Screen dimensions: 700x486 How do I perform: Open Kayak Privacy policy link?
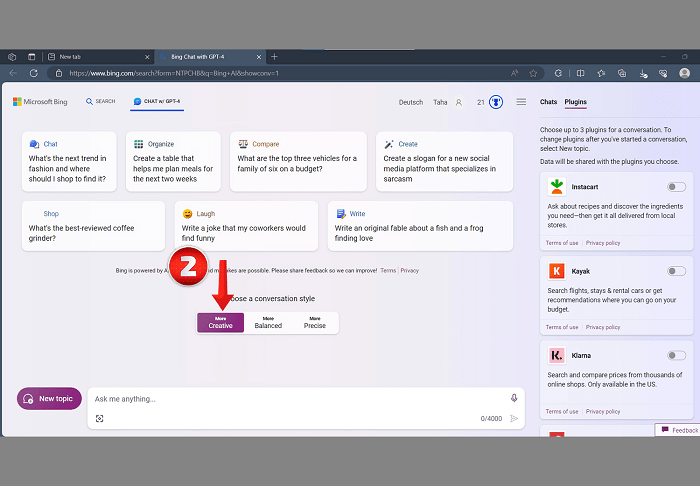(x=603, y=327)
